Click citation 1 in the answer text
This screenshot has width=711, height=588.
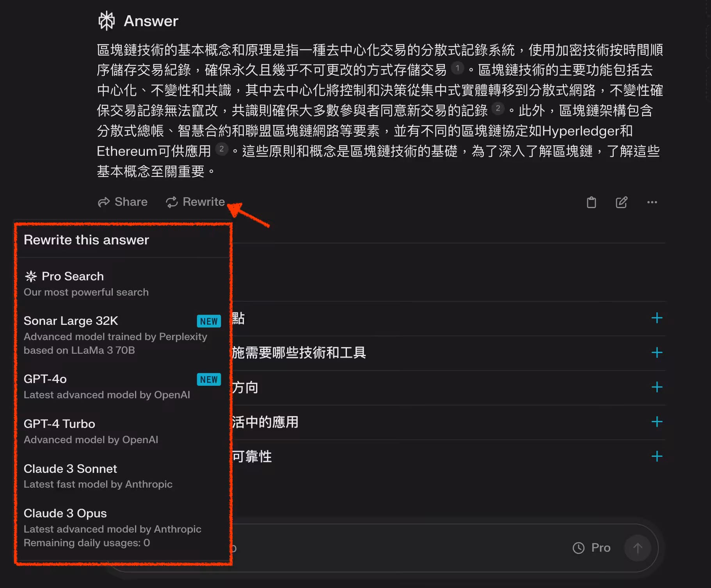(x=457, y=68)
